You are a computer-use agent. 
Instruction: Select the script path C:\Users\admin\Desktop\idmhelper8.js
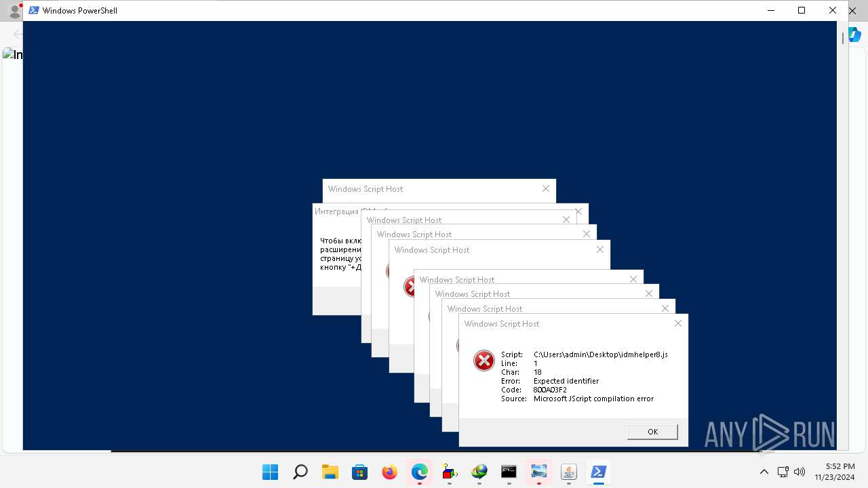601,354
